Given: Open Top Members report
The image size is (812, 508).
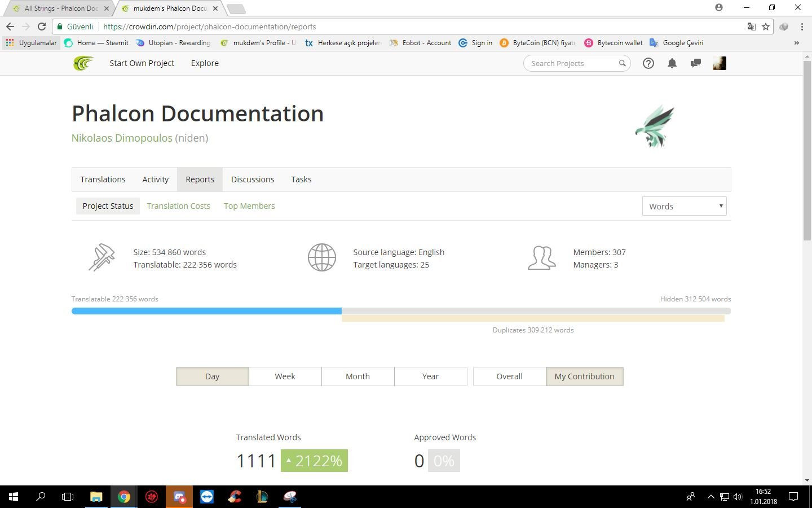Looking at the screenshot, I should 249,206.
